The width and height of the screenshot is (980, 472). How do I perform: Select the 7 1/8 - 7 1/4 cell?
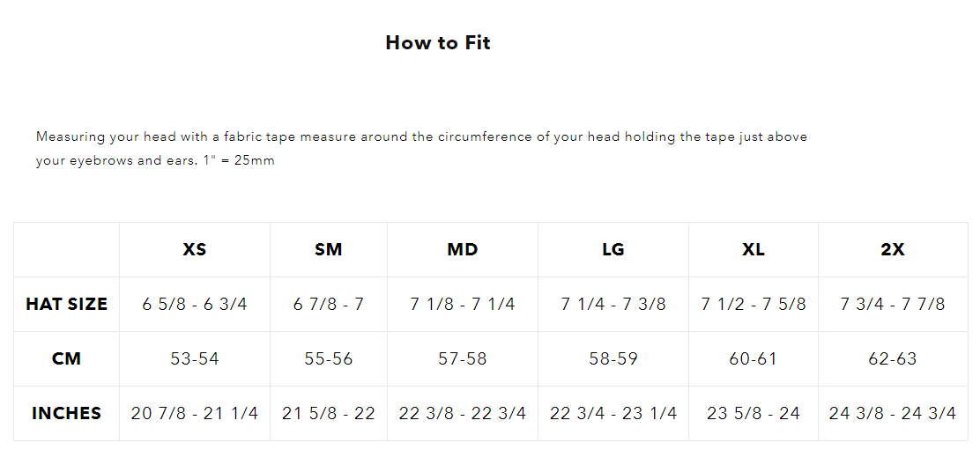point(462,304)
